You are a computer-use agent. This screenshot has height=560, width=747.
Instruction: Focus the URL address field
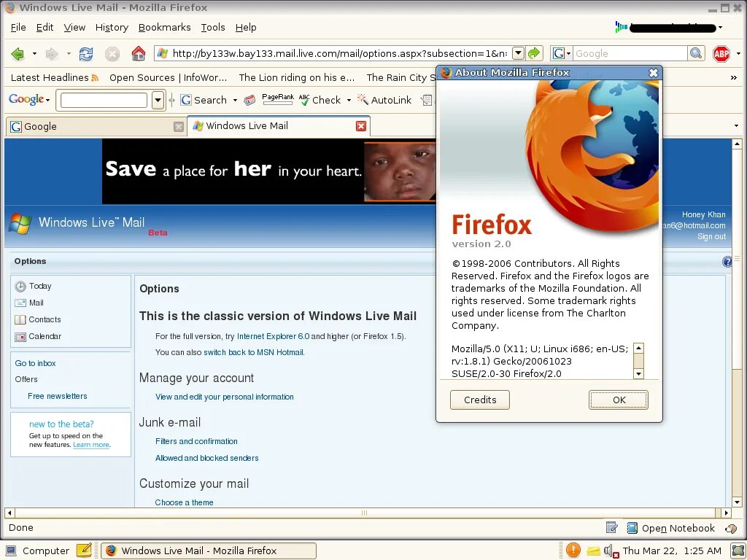coord(338,52)
